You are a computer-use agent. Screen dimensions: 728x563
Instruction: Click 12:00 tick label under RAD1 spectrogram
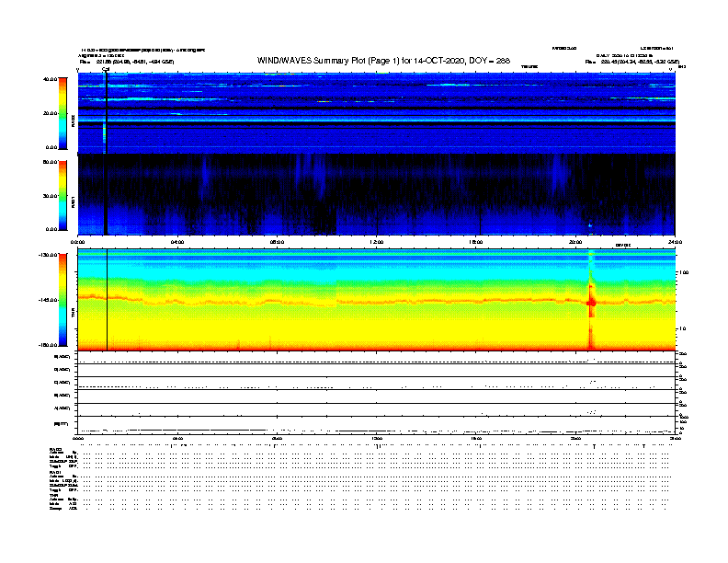[377, 242]
